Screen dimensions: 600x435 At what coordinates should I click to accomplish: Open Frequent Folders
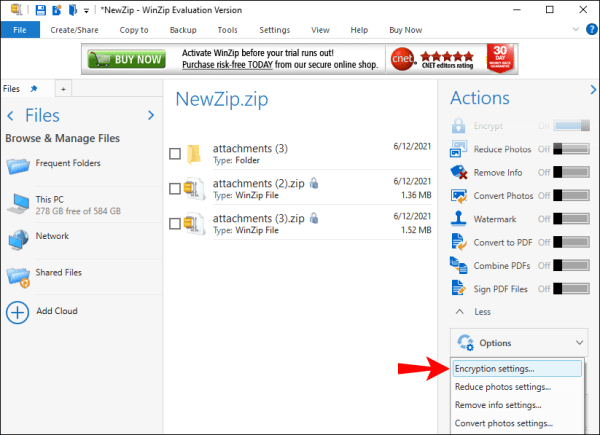pyautogui.click(x=68, y=163)
